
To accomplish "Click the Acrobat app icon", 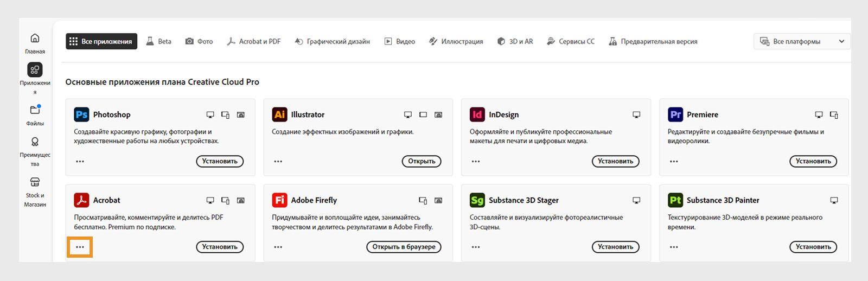I will tap(81, 200).
